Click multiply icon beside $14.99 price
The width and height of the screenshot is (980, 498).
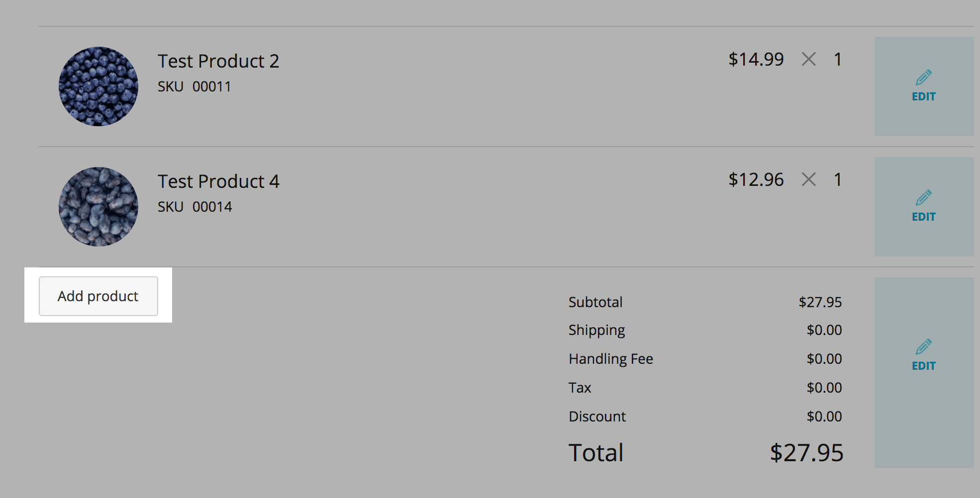click(809, 59)
